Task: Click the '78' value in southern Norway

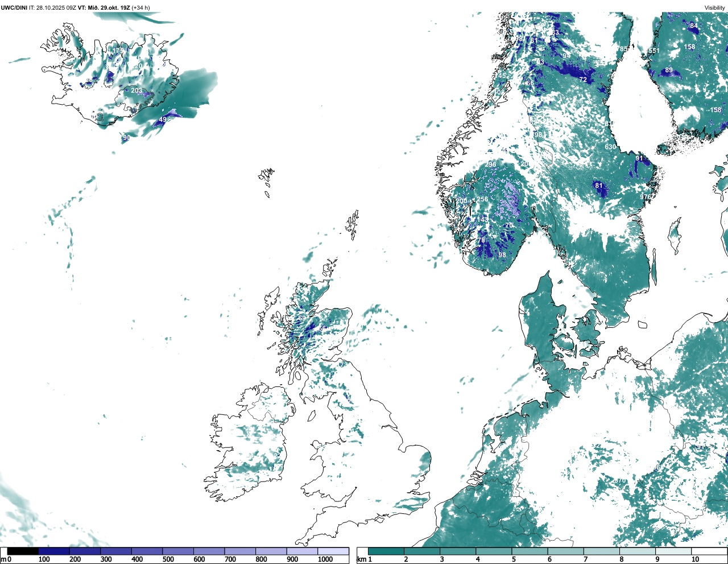Action: (481, 240)
